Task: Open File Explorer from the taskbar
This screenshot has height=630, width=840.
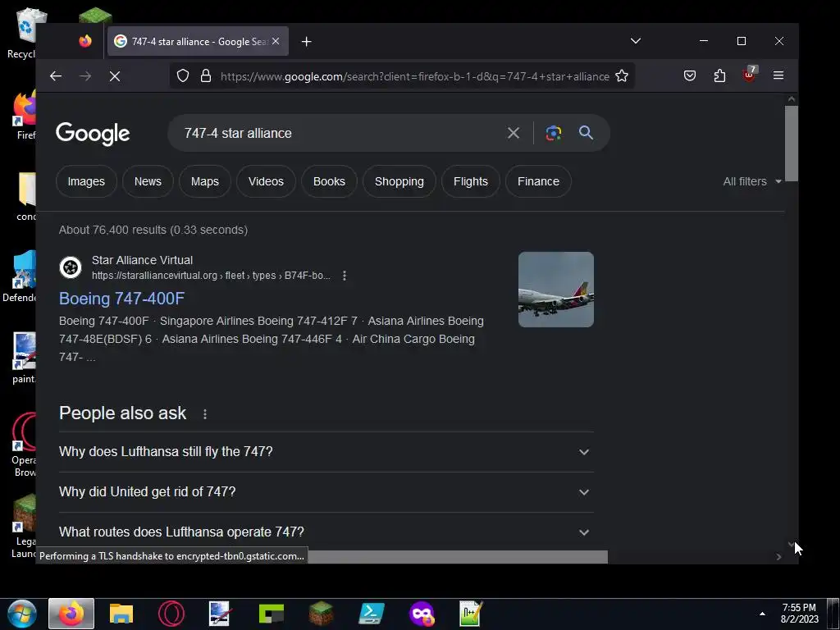Action: pyautogui.click(x=121, y=614)
